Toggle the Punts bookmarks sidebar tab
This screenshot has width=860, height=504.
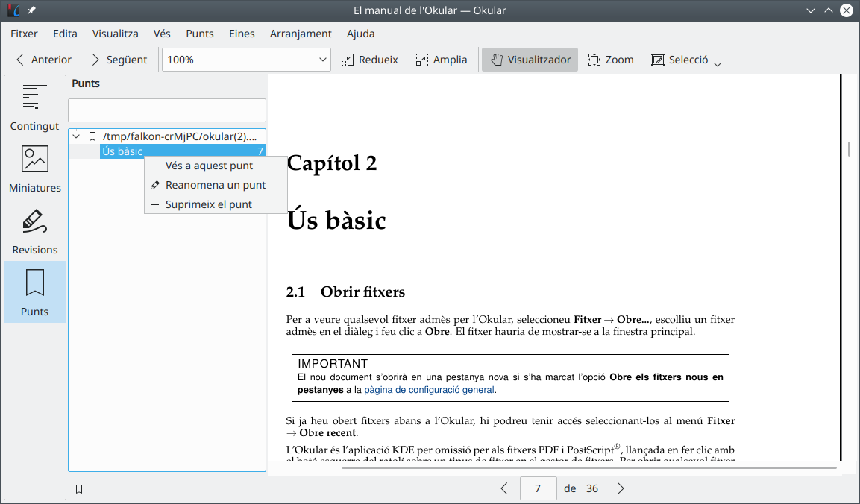pyautogui.click(x=34, y=292)
